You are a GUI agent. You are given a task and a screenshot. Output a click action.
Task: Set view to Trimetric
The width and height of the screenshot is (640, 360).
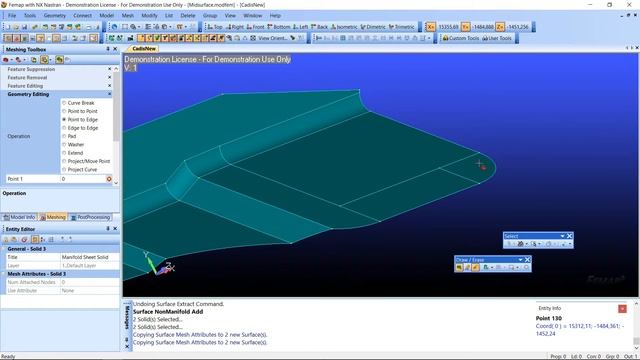tap(401, 27)
